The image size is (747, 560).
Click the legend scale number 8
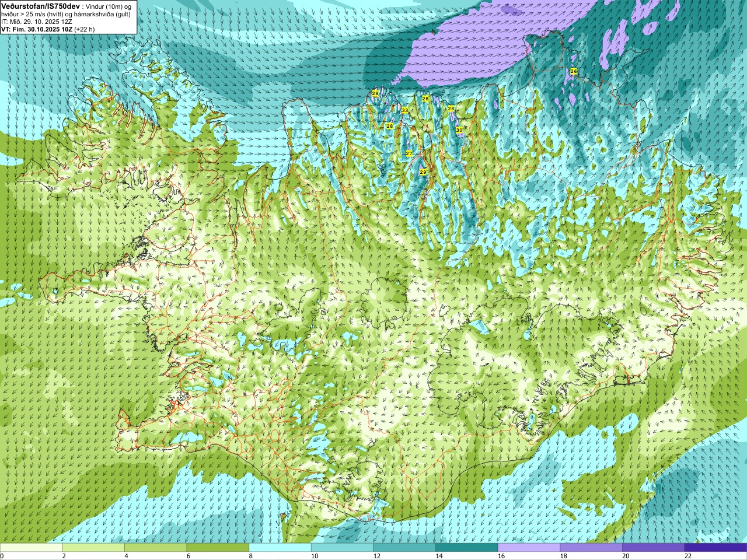pos(250,556)
